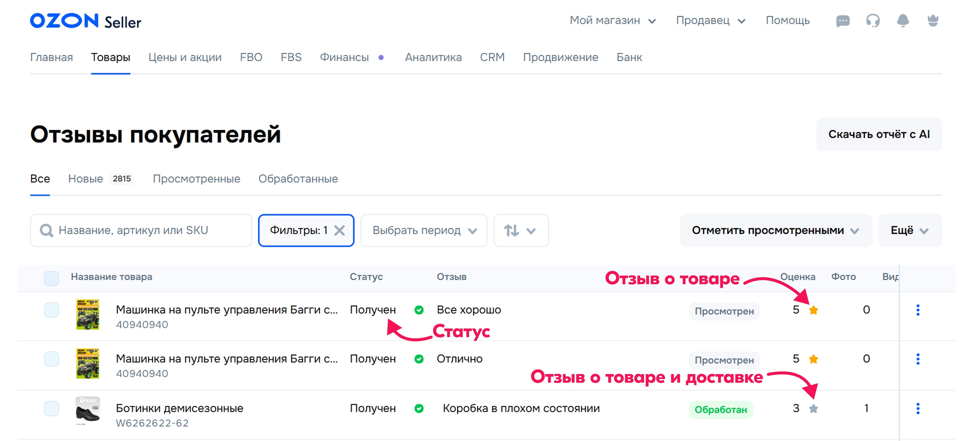Screen dimensions: 980x441
Task: Open Цены и акции section
Action: point(185,57)
